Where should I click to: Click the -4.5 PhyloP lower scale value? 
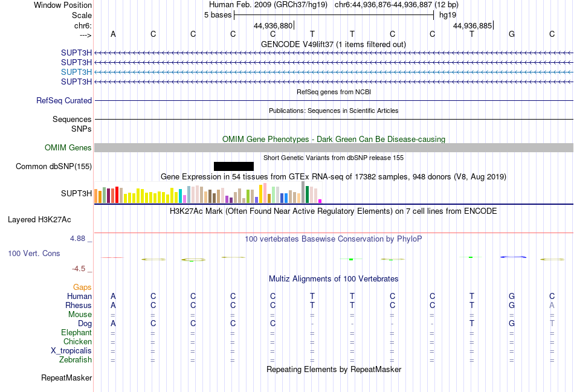tap(79, 269)
